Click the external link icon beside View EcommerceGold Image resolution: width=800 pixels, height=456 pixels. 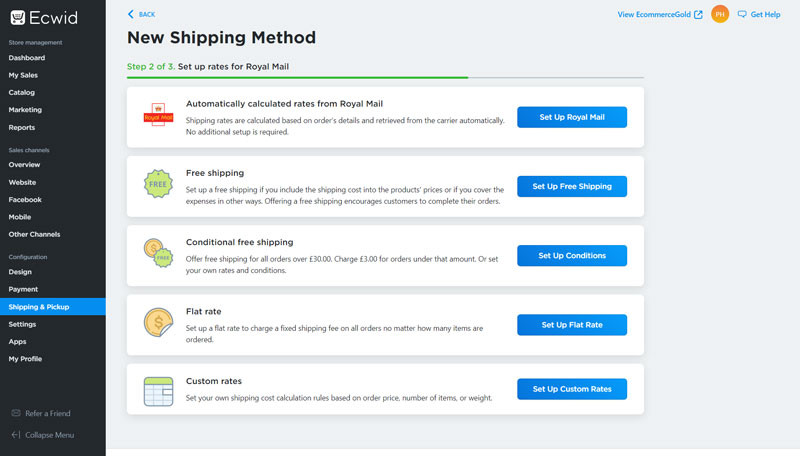(698, 14)
